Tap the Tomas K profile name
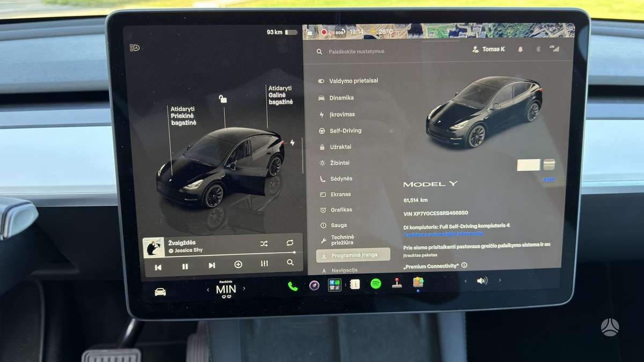The width and height of the screenshot is (644, 362). (x=493, y=49)
